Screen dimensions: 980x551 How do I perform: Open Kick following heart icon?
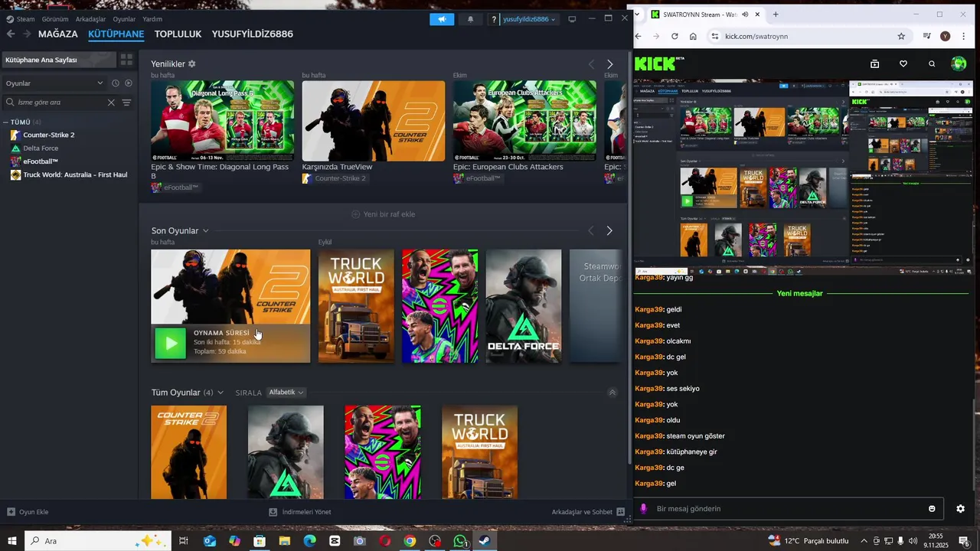click(x=903, y=64)
